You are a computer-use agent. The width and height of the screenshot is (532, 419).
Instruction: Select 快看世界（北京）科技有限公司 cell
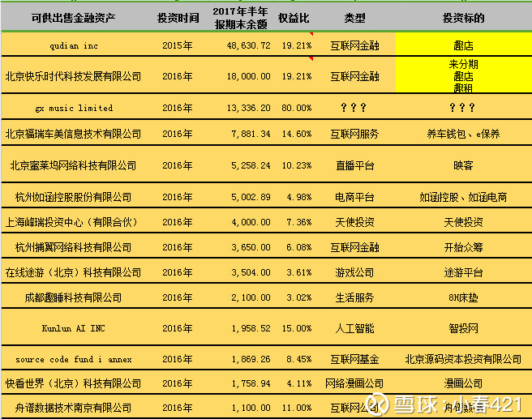[73, 383]
